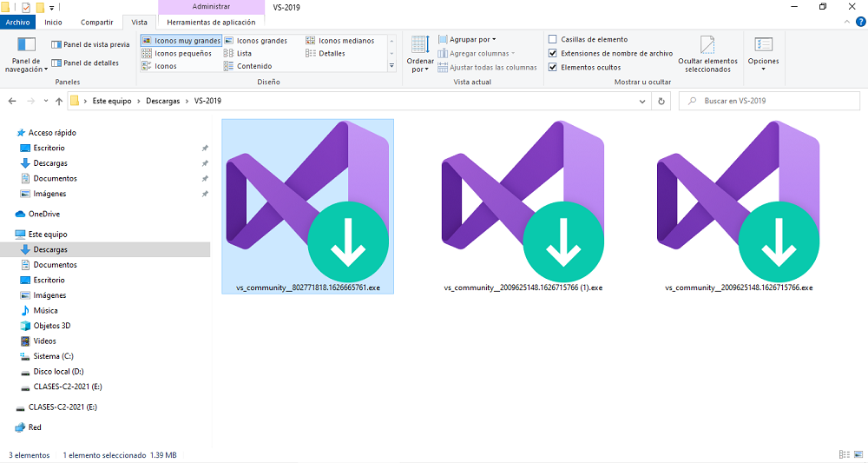Open the Panel de navegación dropdown
The width and height of the screenshot is (868, 463).
(x=25, y=54)
